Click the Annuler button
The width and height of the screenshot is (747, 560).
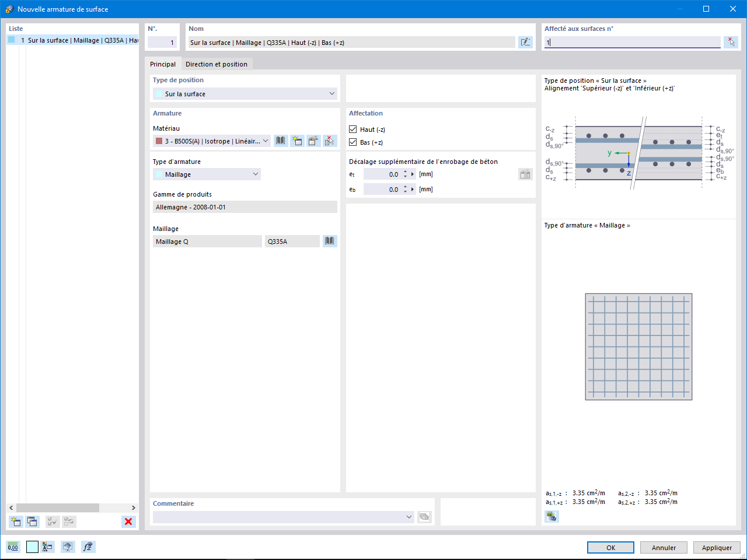[664, 547]
